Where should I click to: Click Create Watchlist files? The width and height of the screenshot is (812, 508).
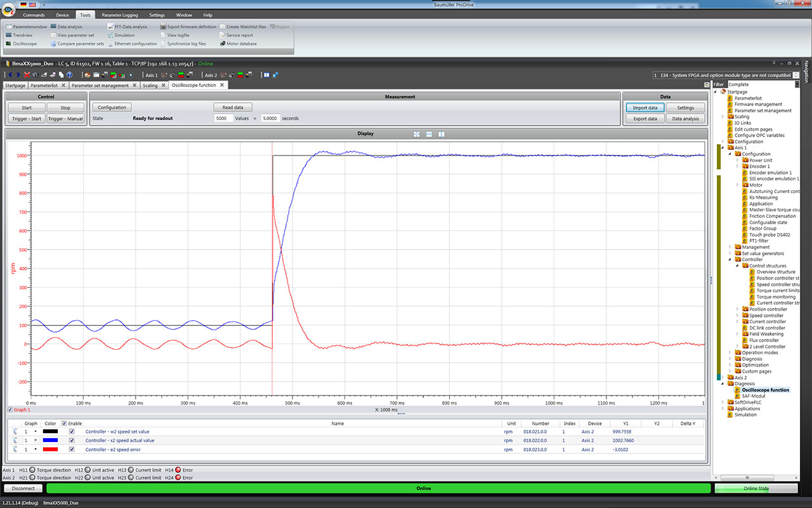click(x=243, y=27)
